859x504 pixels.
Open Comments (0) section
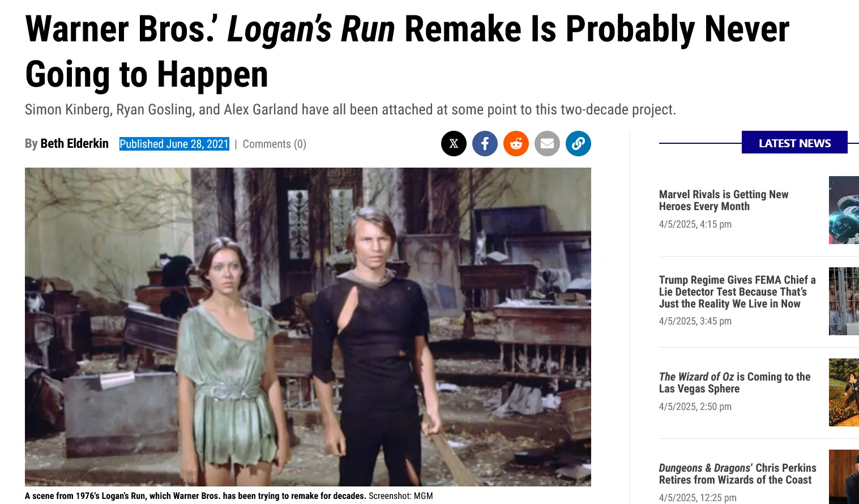pyautogui.click(x=275, y=144)
